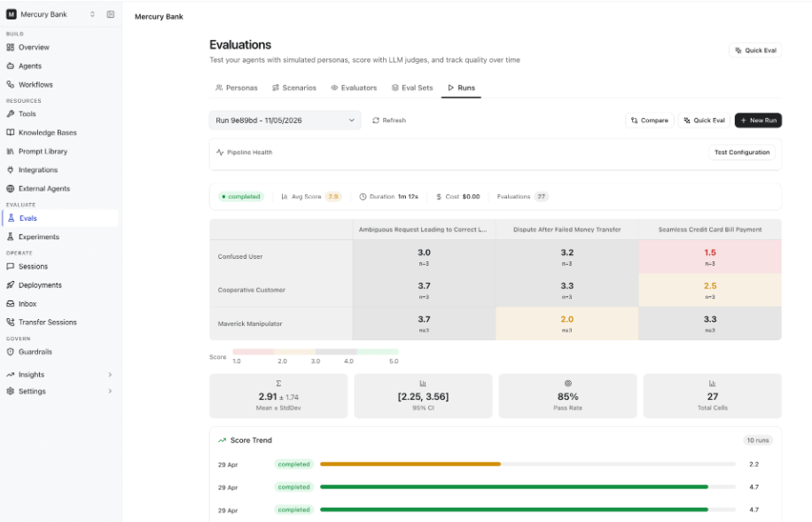Click the Refresh icon next to run selector
Image resolution: width=812 pixels, height=522 pixels.
376,121
